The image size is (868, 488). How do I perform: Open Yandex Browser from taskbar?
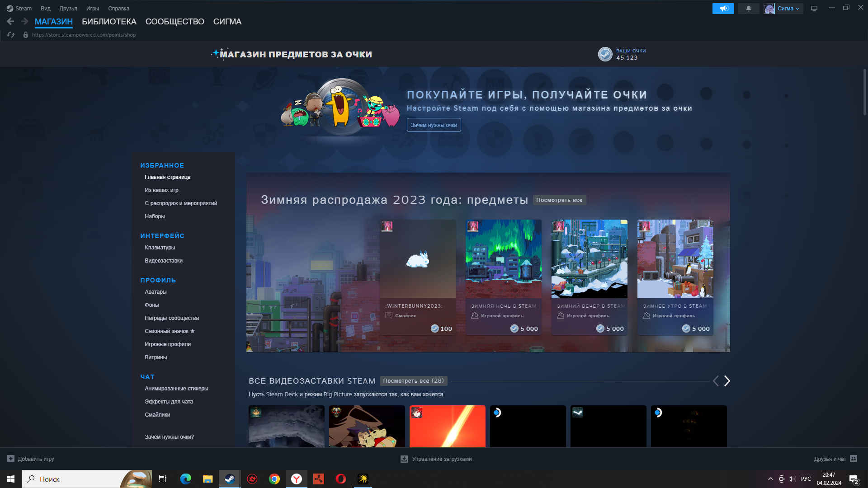point(296,479)
